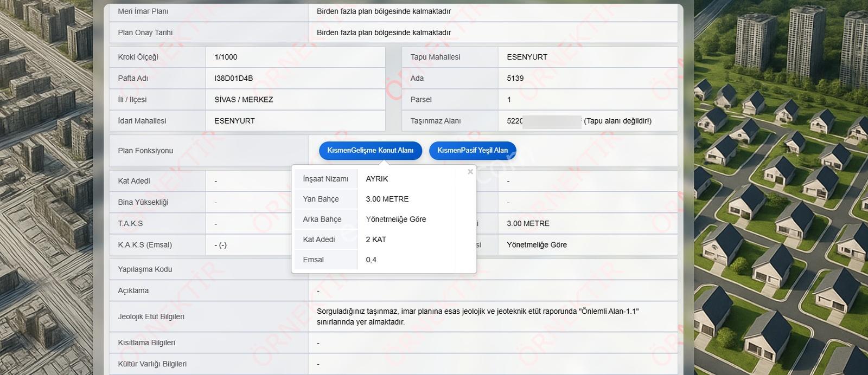Select the 'Pafta Adı' label
Image resolution: width=868 pixels, height=375 pixels.
coord(133,78)
